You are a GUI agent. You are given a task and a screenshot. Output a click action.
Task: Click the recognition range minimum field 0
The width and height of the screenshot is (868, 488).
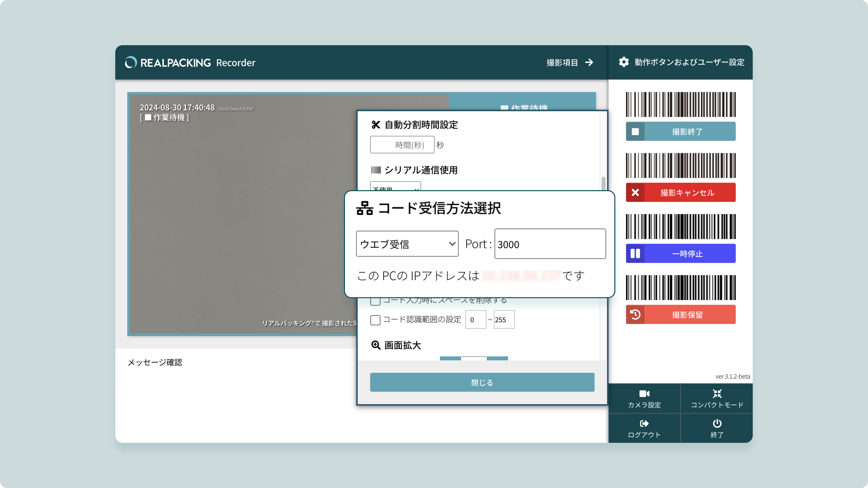coord(475,320)
